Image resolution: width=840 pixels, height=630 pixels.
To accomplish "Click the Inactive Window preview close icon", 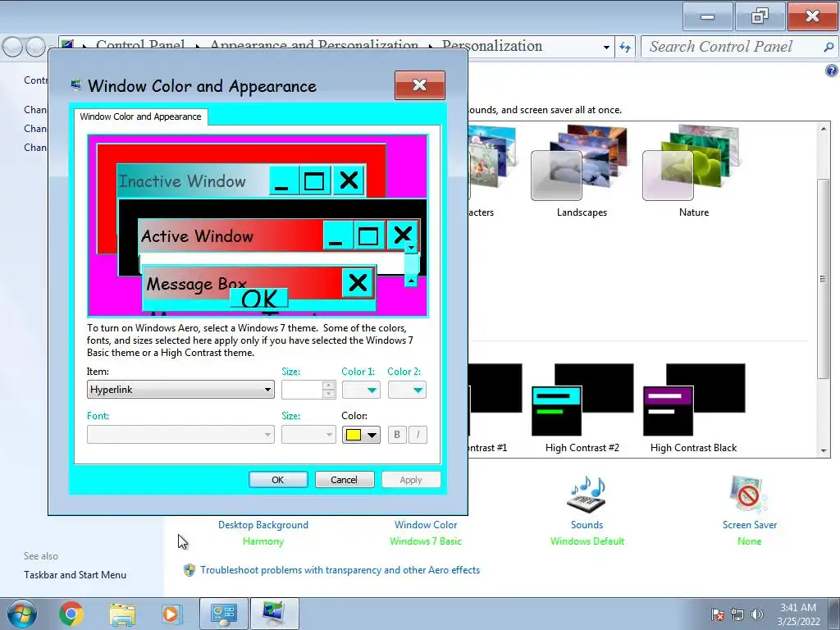I will click(x=349, y=180).
